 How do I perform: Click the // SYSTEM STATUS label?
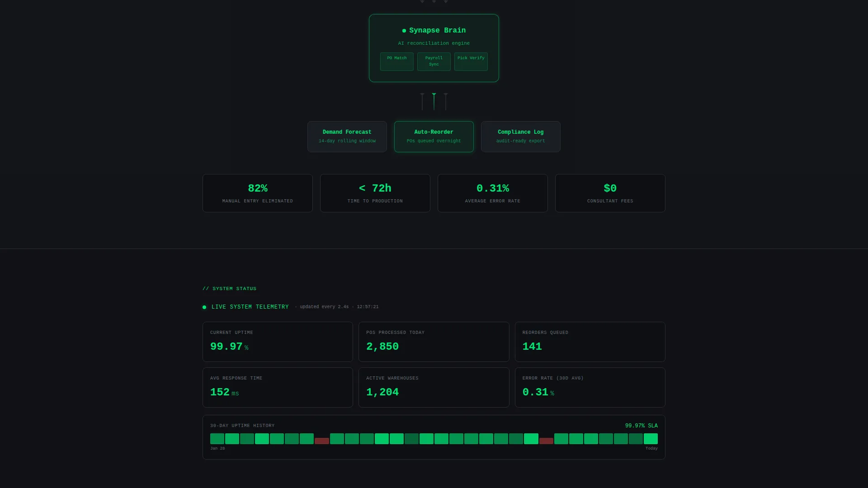(230, 289)
